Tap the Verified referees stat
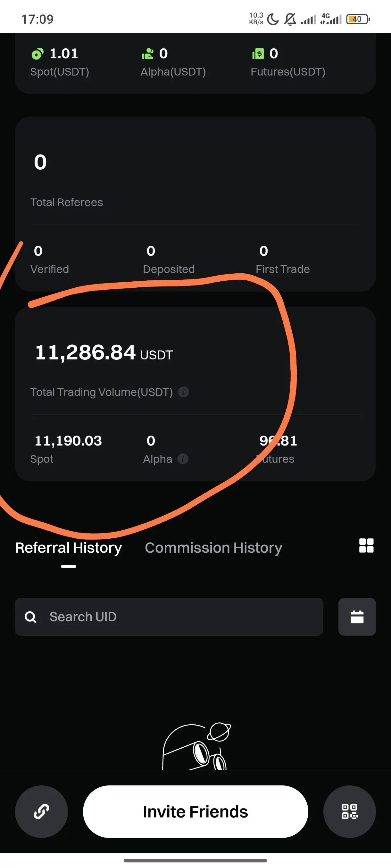The height and width of the screenshot is (868, 391). pyautogui.click(x=49, y=260)
